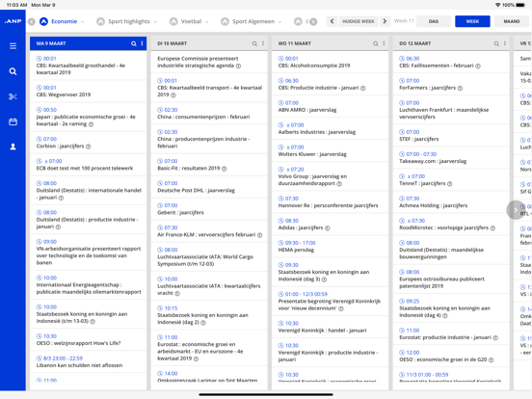
Task: Open more options for WO 11 MAART
Action: point(385,43)
